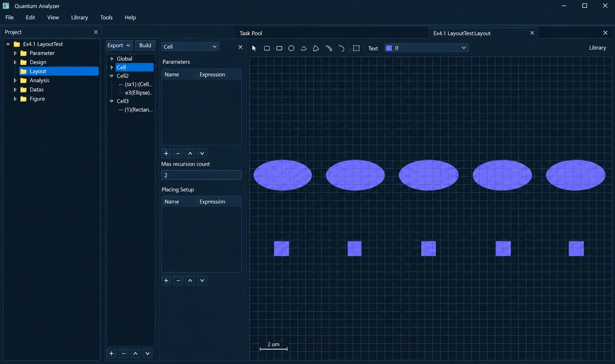
Task: Open the Export dropdown
Action: click(119, 45)
